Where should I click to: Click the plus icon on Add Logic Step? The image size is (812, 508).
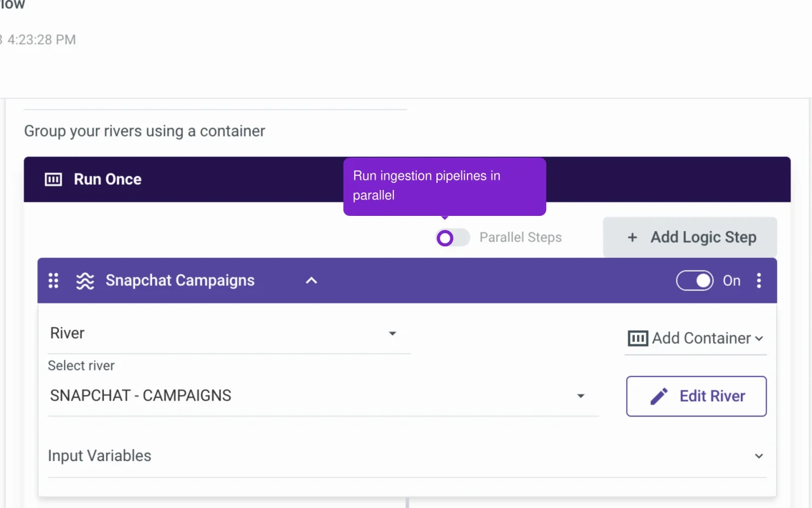(x=632, y=237)
